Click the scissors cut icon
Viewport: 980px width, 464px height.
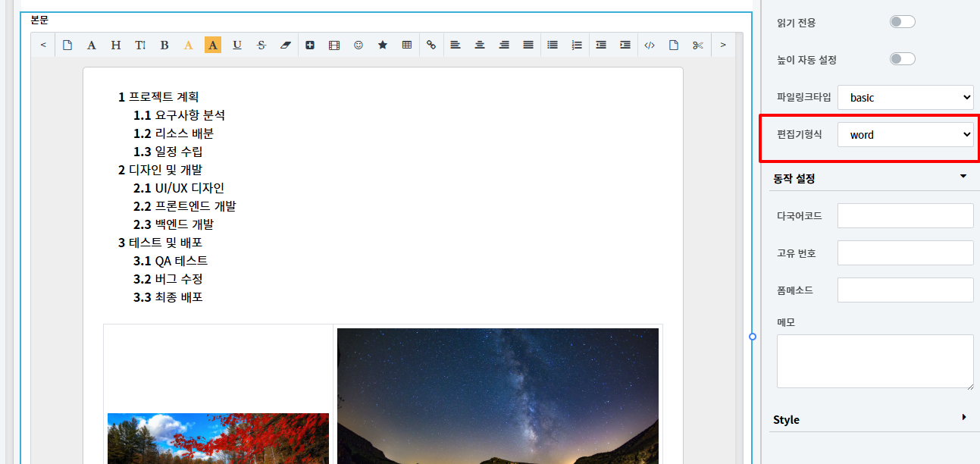click(x=698, y=45)
